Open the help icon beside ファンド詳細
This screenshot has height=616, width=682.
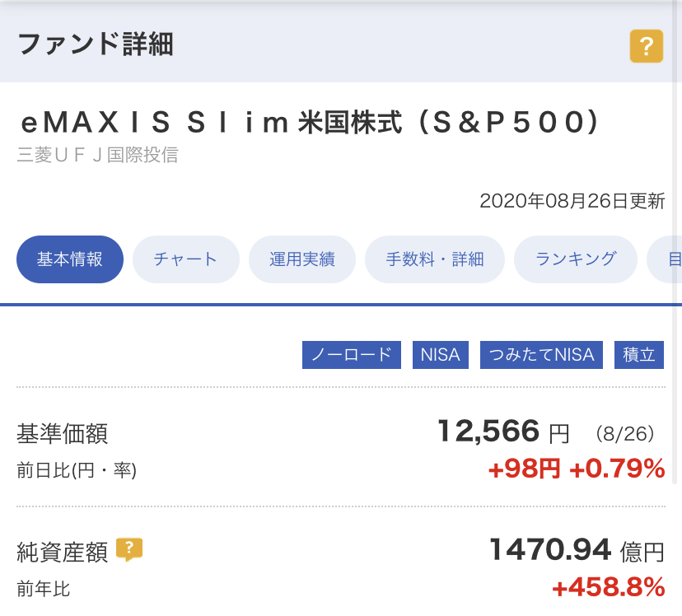coord(647,46)
